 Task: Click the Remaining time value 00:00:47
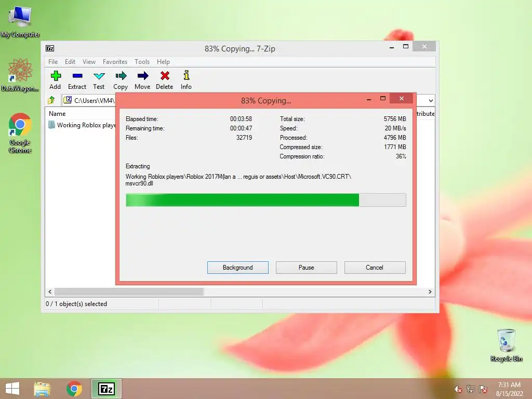tap(241, 128)
